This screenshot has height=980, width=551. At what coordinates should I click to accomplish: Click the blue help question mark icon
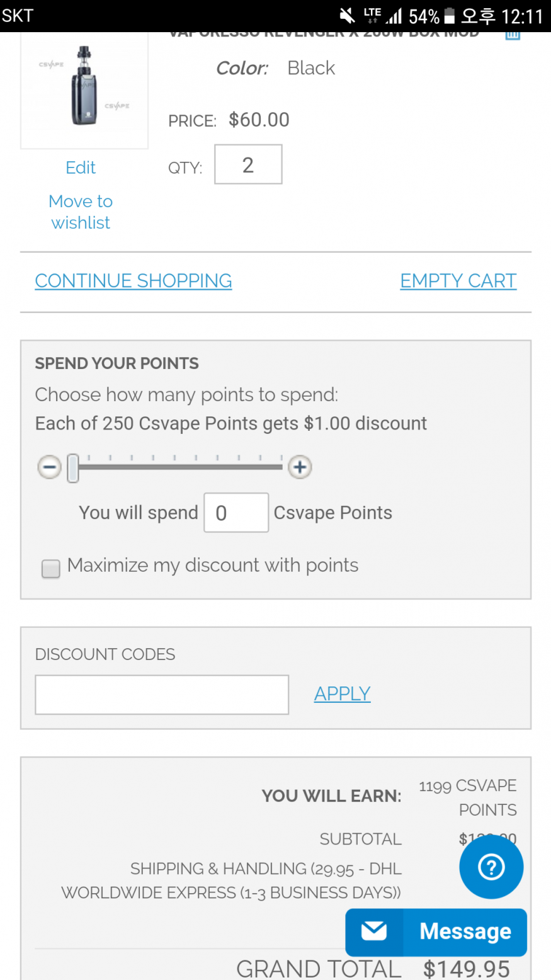pyautogui.click(x=491, y=867)
